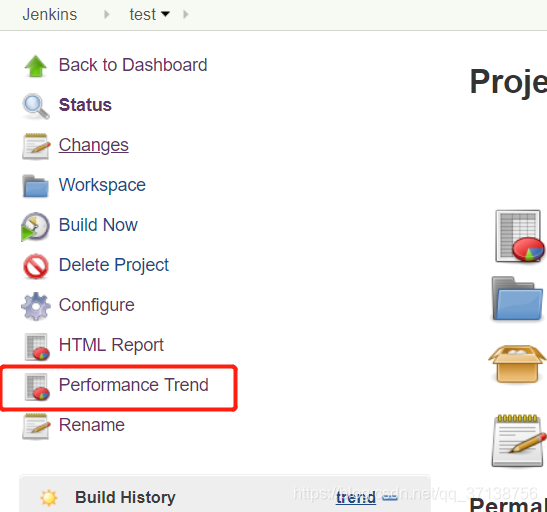The width and height of the screenshot is (547, 512).
Task: Open the Status page link
Action: 85,105
